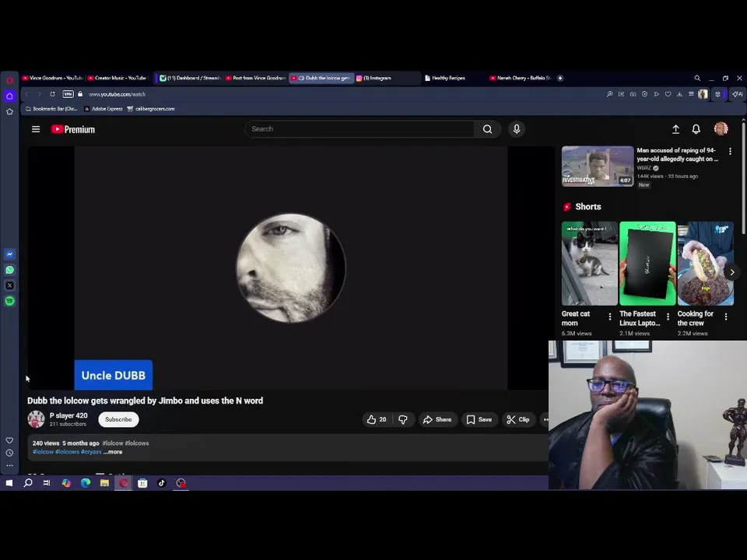Open Opera tab search magnifier

tap(697, 78)
